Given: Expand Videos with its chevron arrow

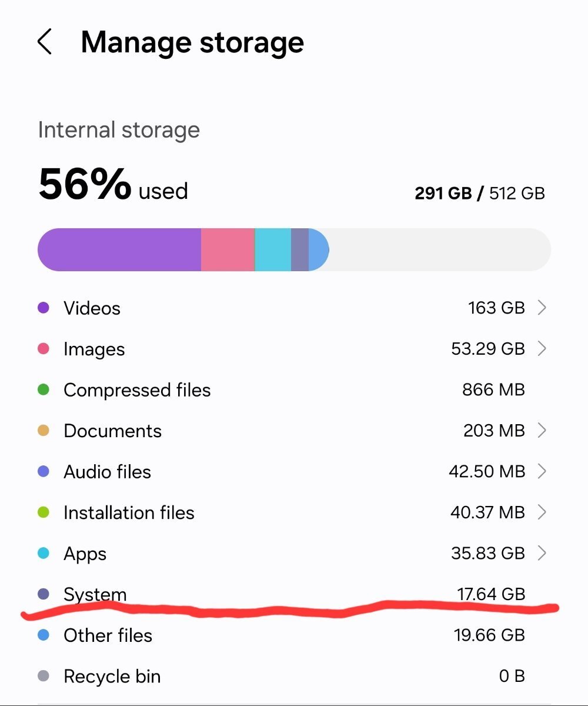Looking at the screenshot, I should click(542, 308).
